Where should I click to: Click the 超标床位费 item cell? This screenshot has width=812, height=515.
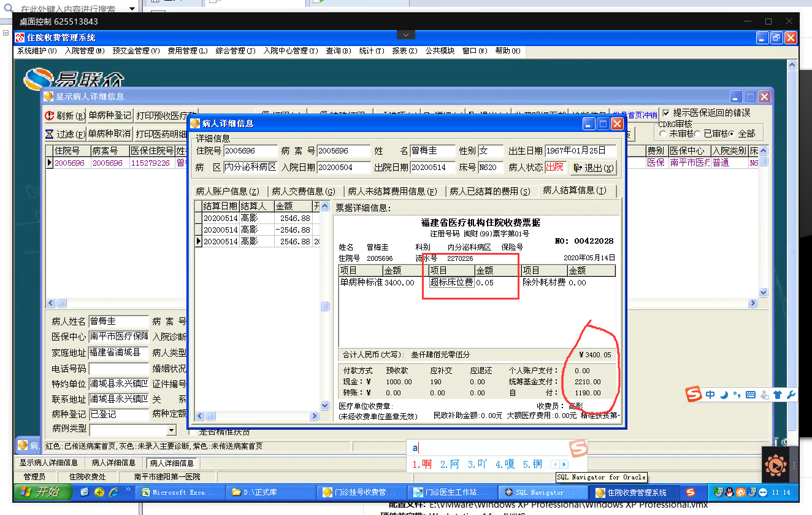451,282
